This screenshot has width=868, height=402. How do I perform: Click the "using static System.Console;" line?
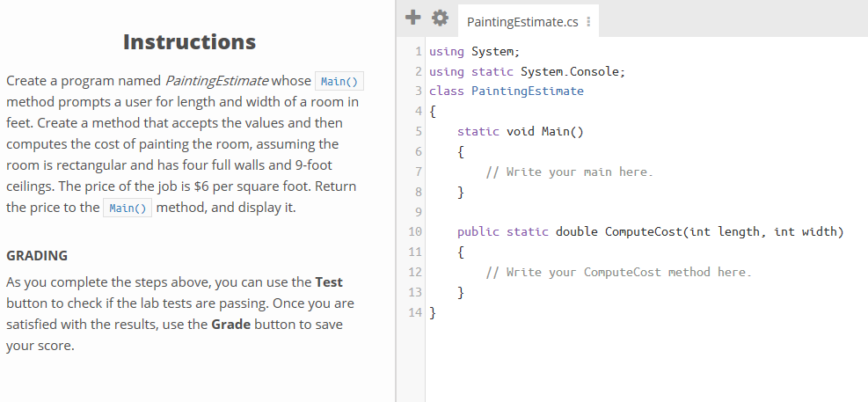527,71
